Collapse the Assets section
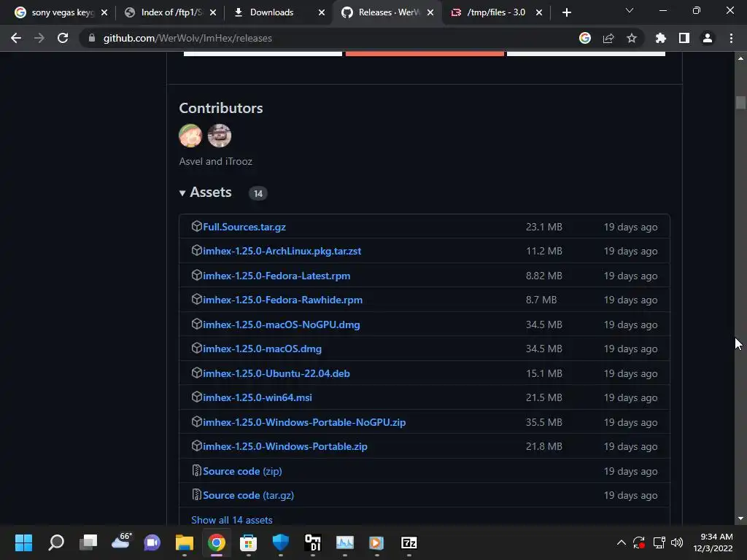The width and height of the screenshot is (747, 560). [x=205, y=192]
